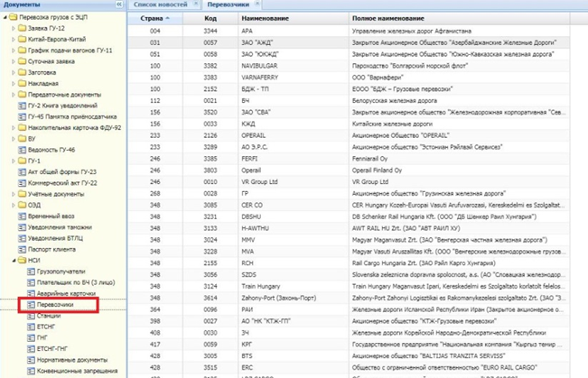Screen dimensions: 588x378
Task: Expand the ОЭД folder
Action: (14, 205)
